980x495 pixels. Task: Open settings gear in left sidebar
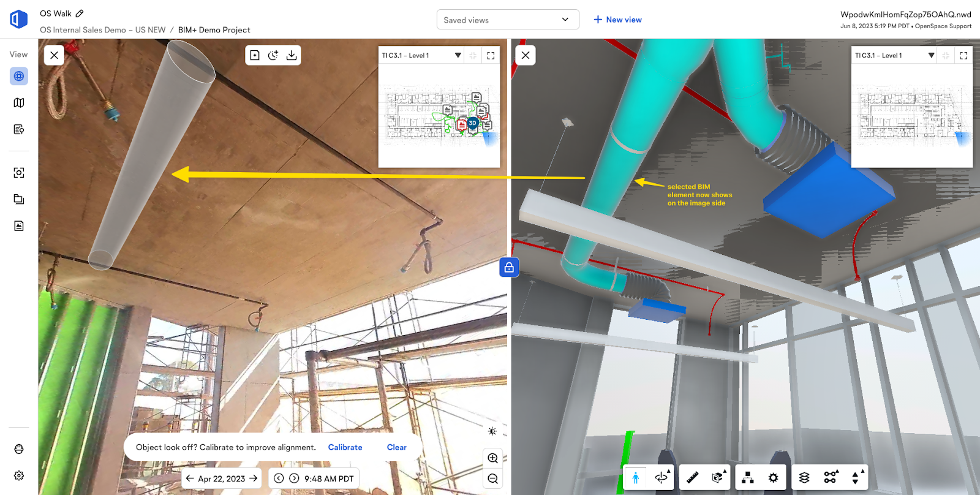[19, 475]
